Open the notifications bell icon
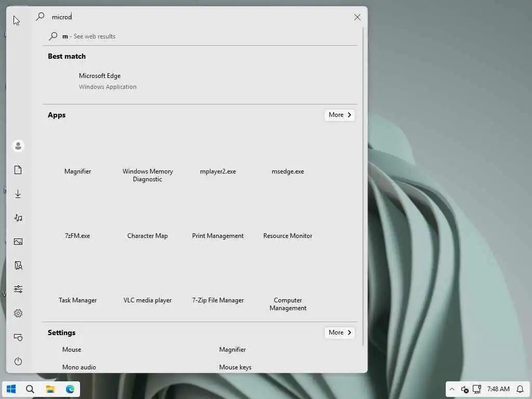Viewport: 532px width, 399px height. pos(520,389)
